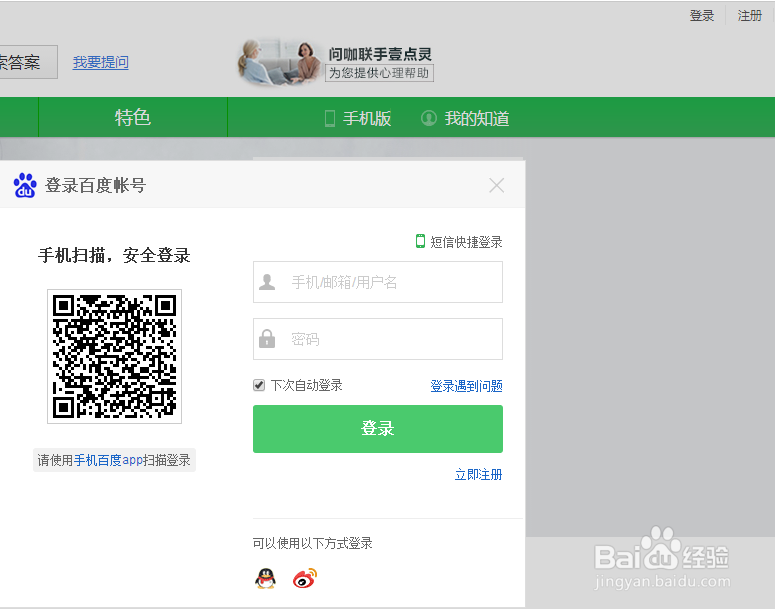Click the 立即注册 link
The image size is (775, 609).
click(x=478, y=475)
